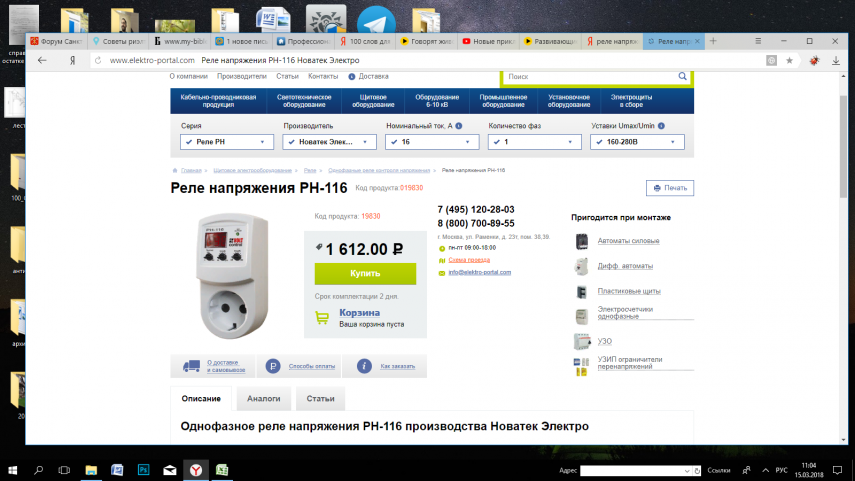Switch to the Аналоги tab
Viewport: 855px width, 481px height.
(263, 399)
